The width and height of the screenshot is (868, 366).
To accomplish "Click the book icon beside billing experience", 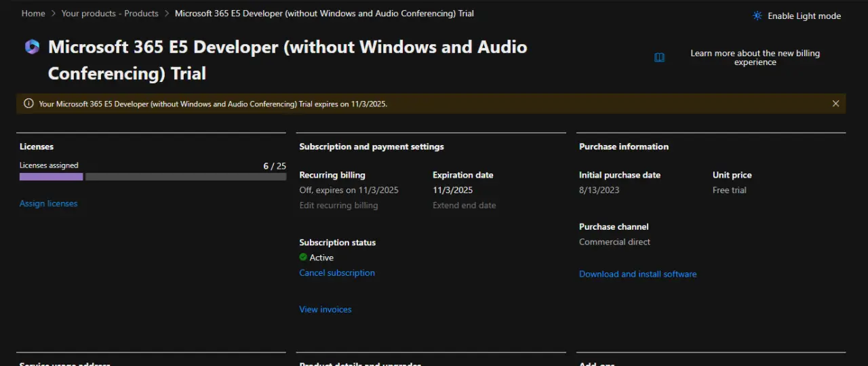I will click(659, 58).
